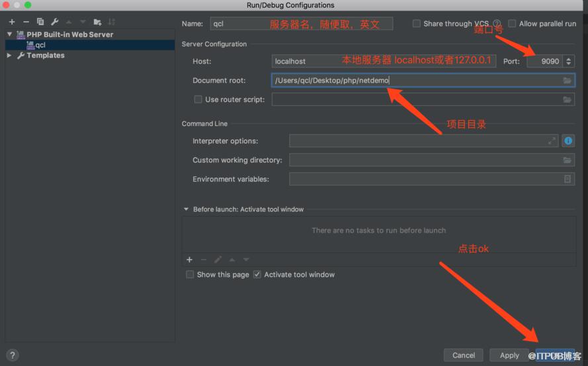Expand the Interpreter options field editor
Viewport: 588px width, 366px height.
[552, 141]
